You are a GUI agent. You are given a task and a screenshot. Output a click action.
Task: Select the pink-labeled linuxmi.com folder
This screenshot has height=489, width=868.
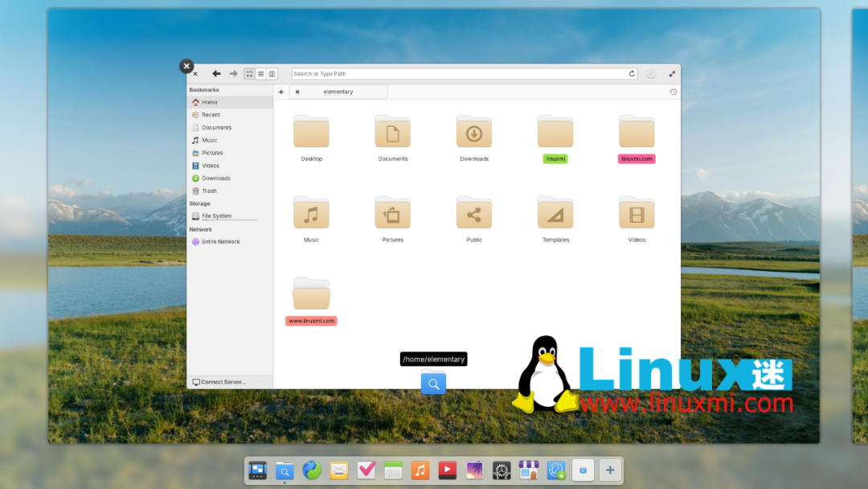[637, 138]
